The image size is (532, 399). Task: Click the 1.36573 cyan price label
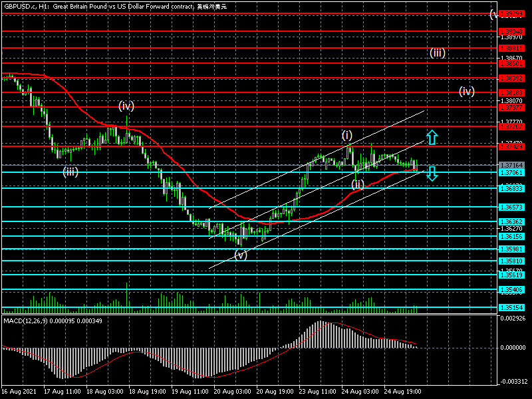pos(511,207)
